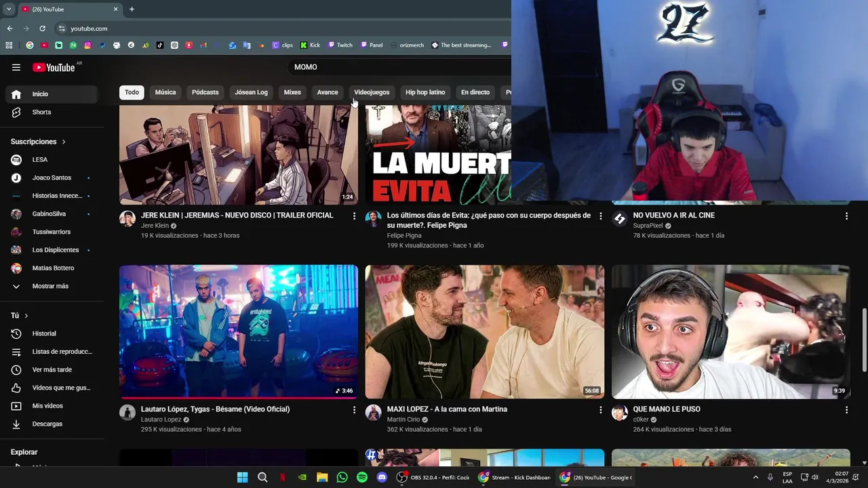Open the Windows Start menu
The width and height of the screenshot is (868, 488).
[x=242, y=477]
